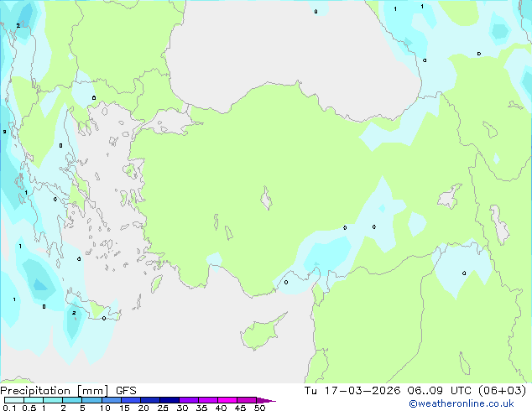Image resolution: width=532 pixels, height=411 pixels.
Task: Select the lightest legend swatch above 0.1
Action: (14, 400)
